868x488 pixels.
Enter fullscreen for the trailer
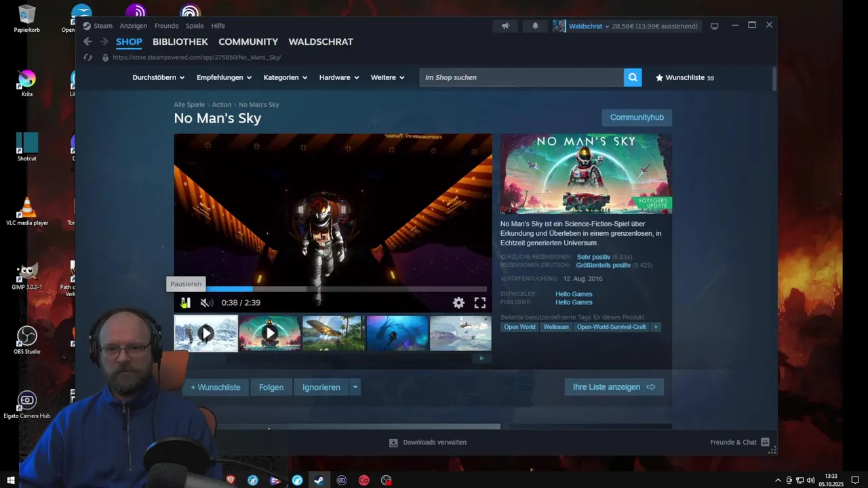pyautogui.click(x=480, y=303)
